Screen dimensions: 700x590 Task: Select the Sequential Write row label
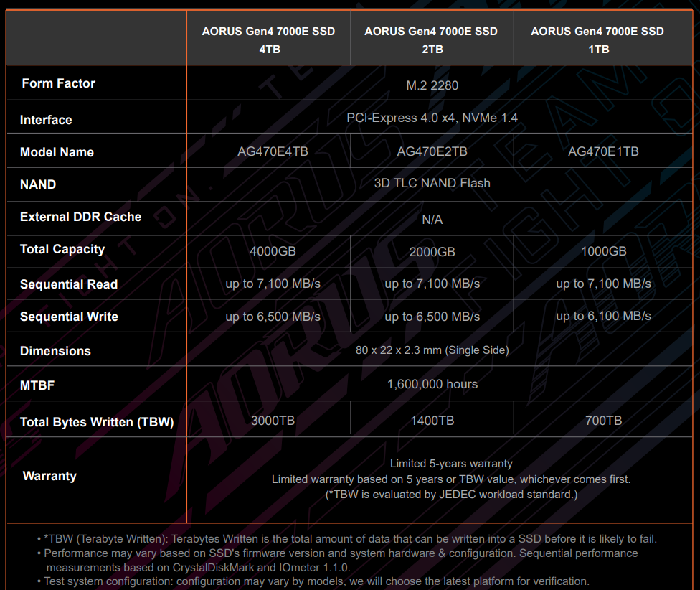pyautogui.click(x=69, y=317)
